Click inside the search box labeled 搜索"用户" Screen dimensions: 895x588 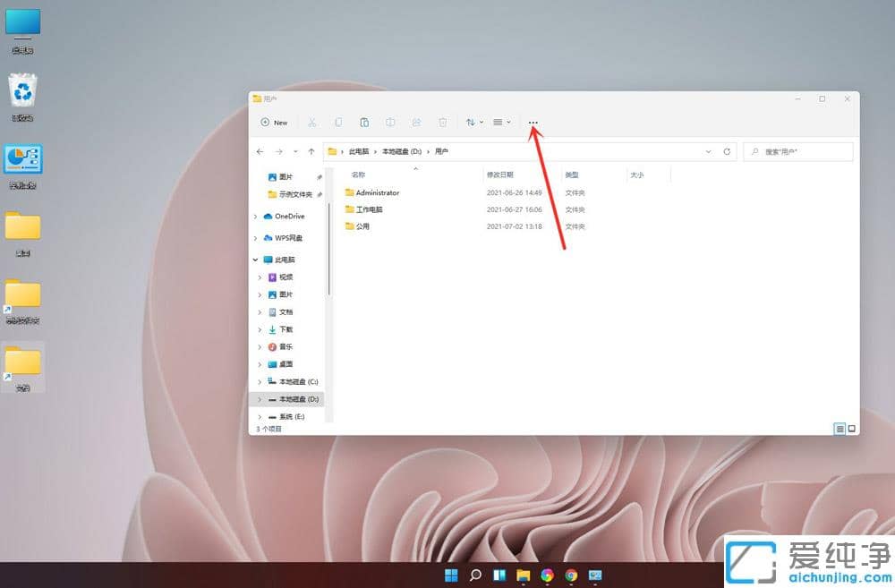pyautogui.click(x=799, y=151)
